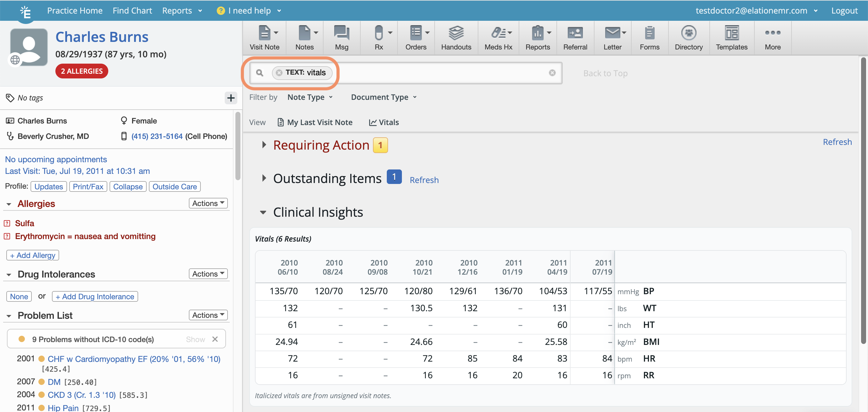Click the Updates profile button
The width and height of the screenshot is (868, 412).
48,186
